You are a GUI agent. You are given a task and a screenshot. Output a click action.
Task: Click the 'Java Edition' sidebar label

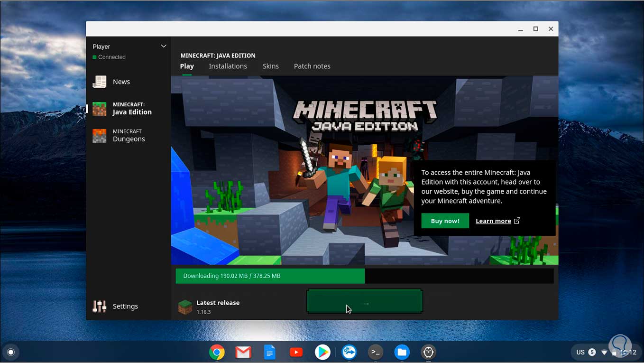click(x=132, y=112)
